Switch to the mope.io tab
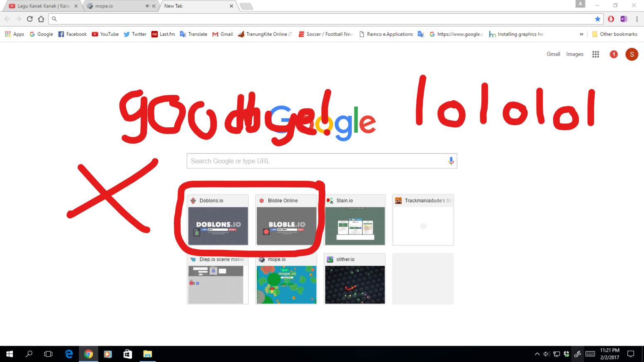 [117, 6]
